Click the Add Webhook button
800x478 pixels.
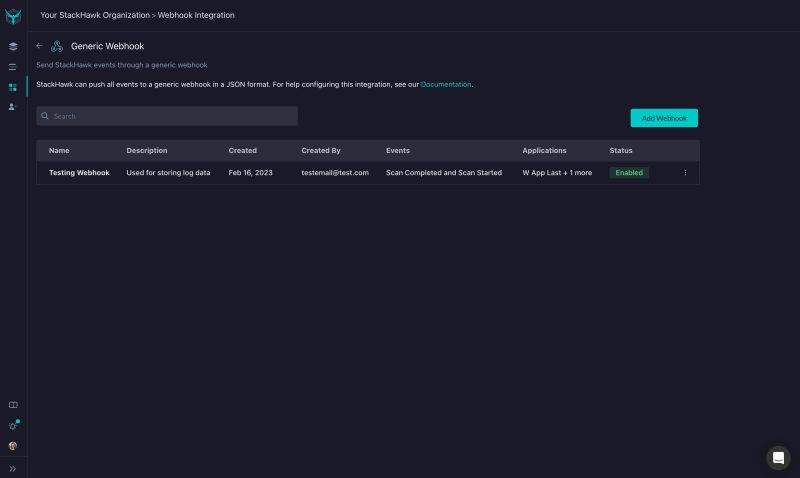tap(664, 118)
